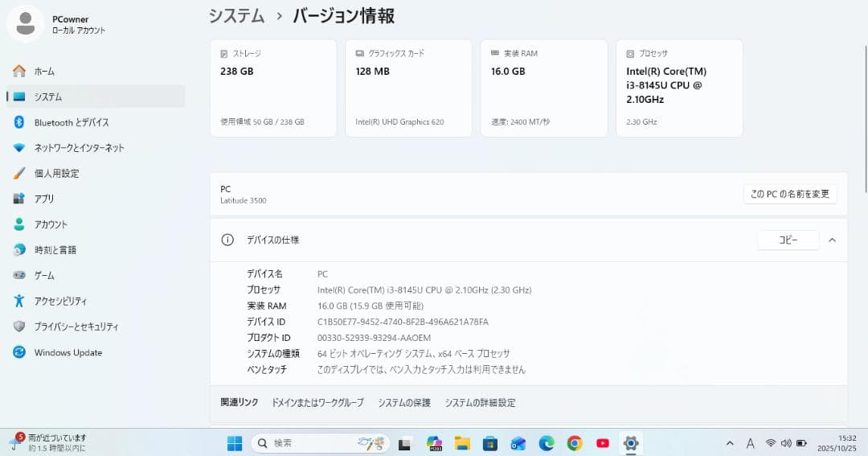This screenshot has height=456, width=868.
Task: Open weather widget 雨が近づいています
Action: click(49, 442)
